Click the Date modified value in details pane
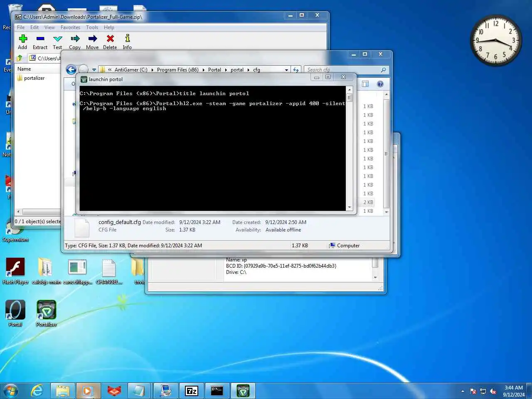The width and height of the screenshot is (532, 399). tap(200, 222)
